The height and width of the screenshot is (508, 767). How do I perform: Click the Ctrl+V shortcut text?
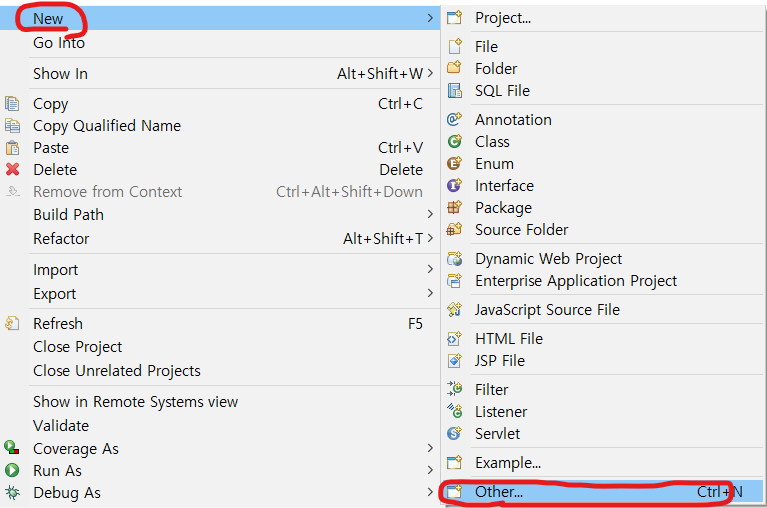400,148
